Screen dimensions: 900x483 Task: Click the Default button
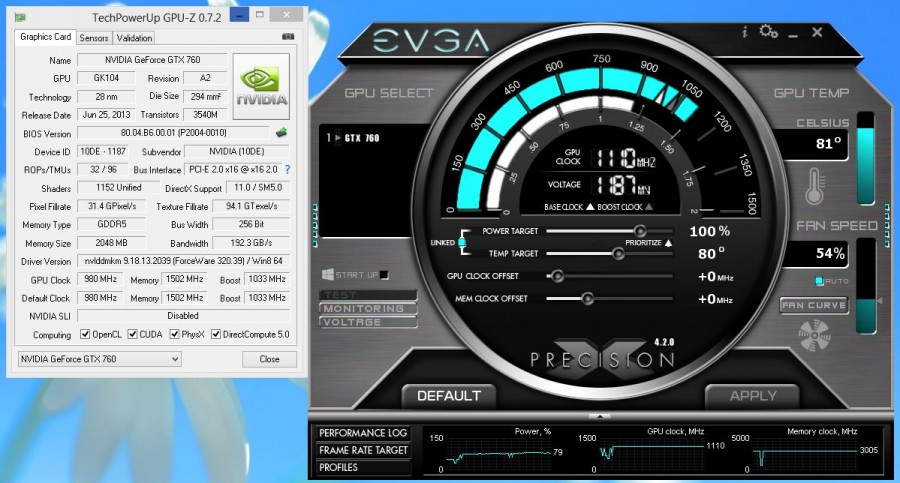449,396
